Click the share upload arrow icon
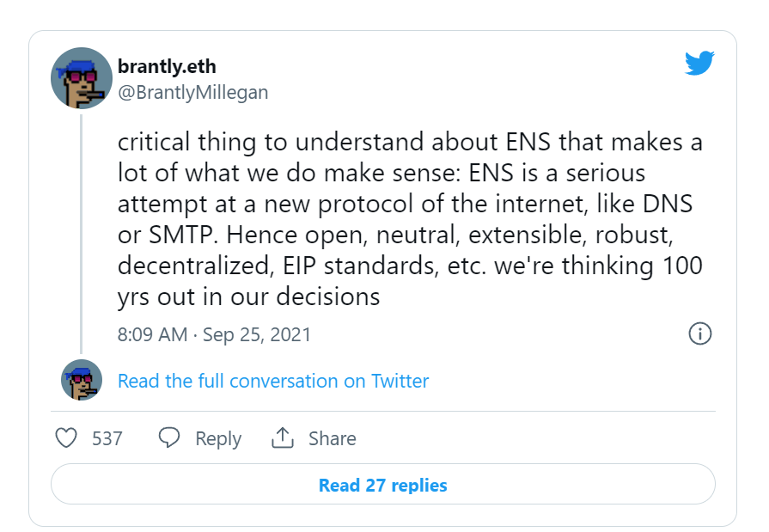Viewport: 769px width, 532px height. (283, 437)
